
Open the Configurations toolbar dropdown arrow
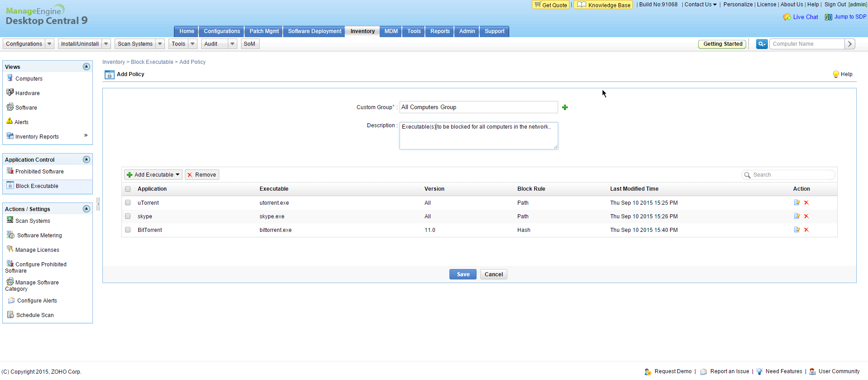(x=49, y=44)
